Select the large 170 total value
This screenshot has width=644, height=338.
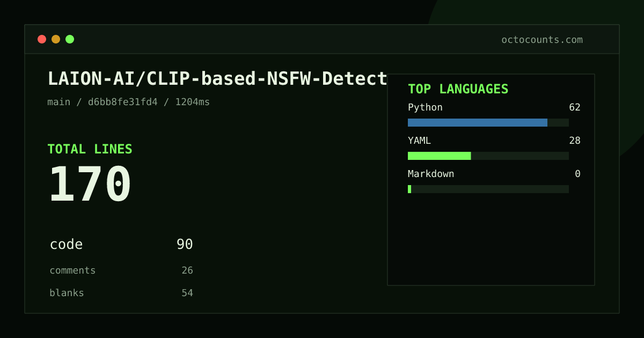point(90,185)
